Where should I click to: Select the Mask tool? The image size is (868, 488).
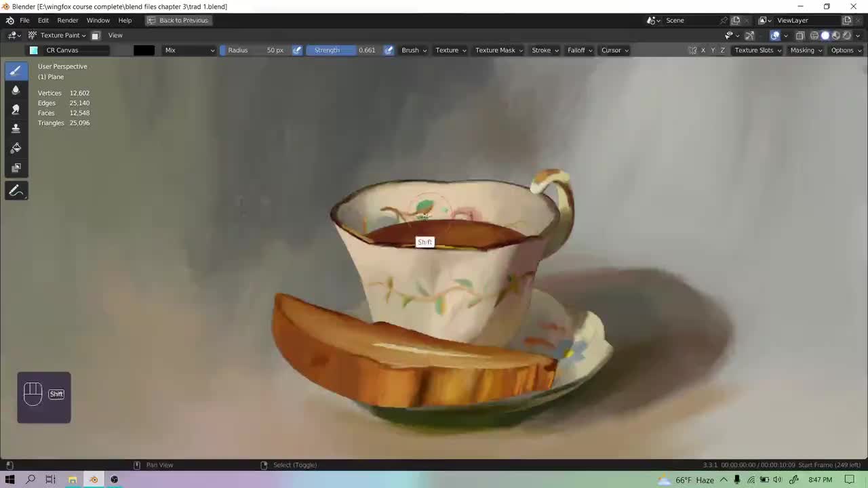16,167
